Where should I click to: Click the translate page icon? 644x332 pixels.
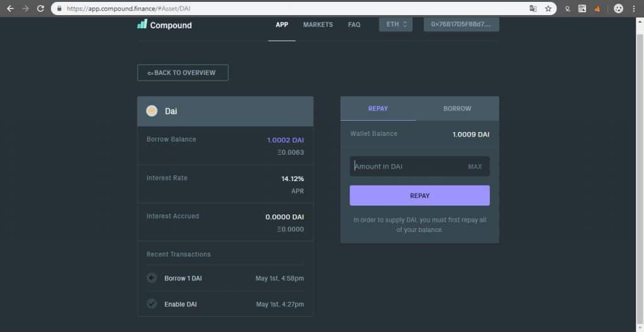[x=533, y=8]
